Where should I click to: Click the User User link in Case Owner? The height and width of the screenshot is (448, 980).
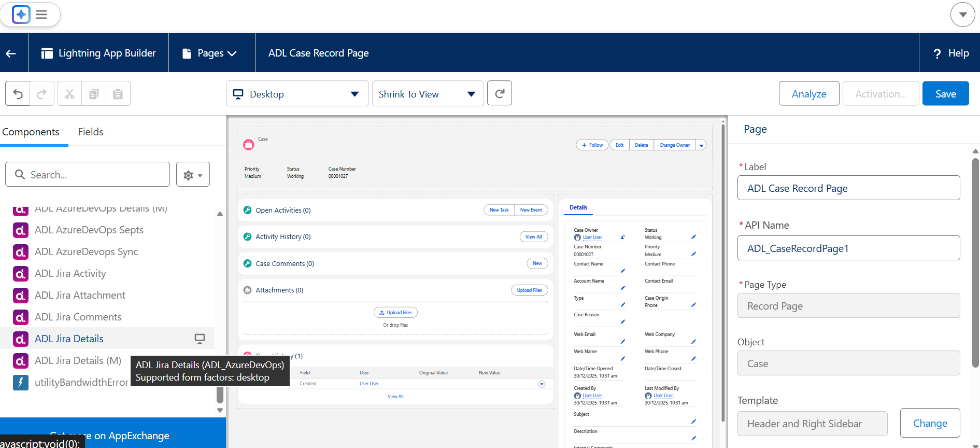592,237
